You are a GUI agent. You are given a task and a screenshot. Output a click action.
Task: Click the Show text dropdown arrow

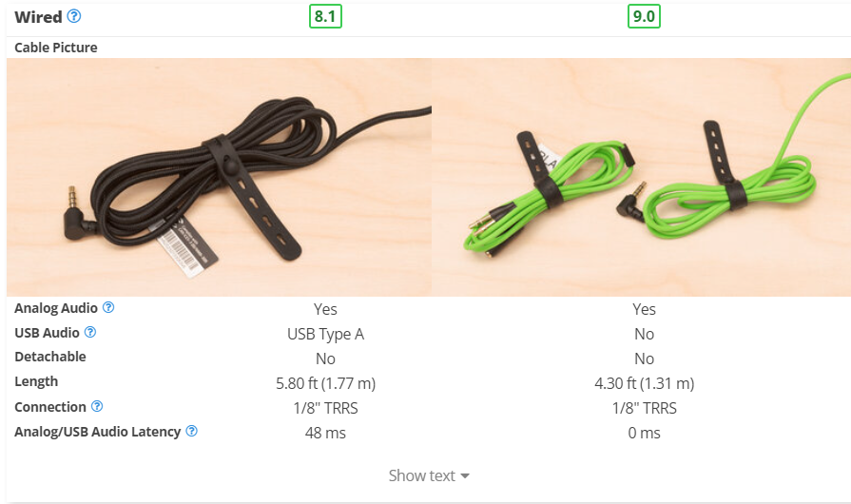click(465, 475)
